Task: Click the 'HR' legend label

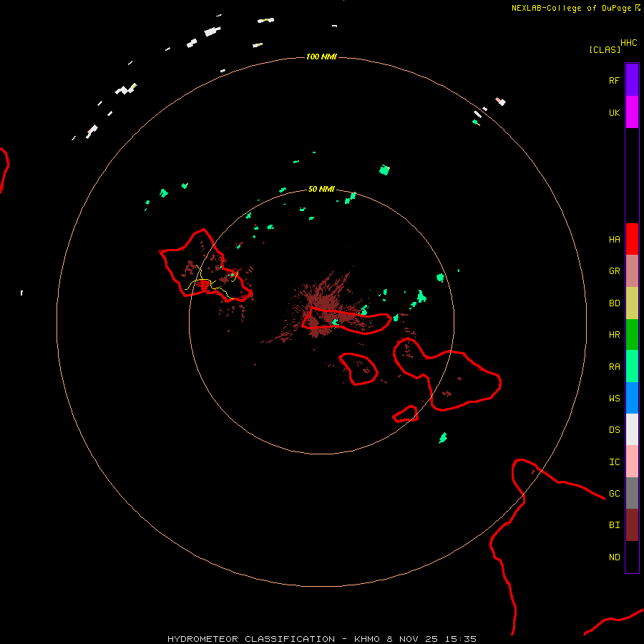Action: tap(614, 335)
